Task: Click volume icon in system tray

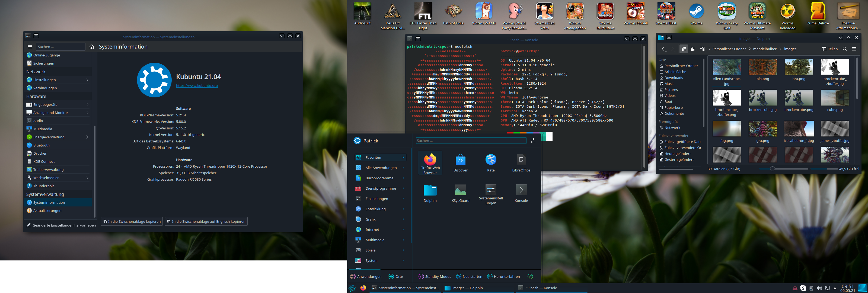Action: [819, 288]
